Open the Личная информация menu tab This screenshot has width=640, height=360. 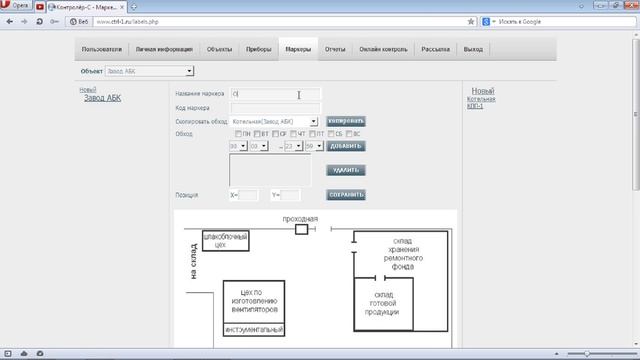[x=164, y=49]
